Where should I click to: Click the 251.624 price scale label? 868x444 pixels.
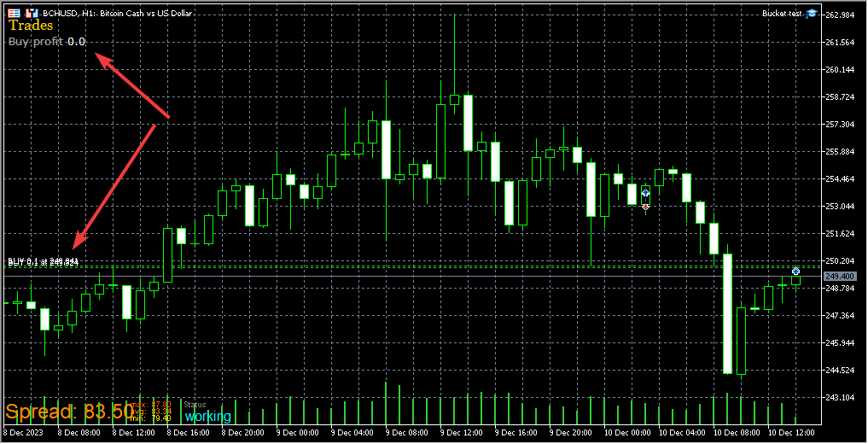(840, 234)
